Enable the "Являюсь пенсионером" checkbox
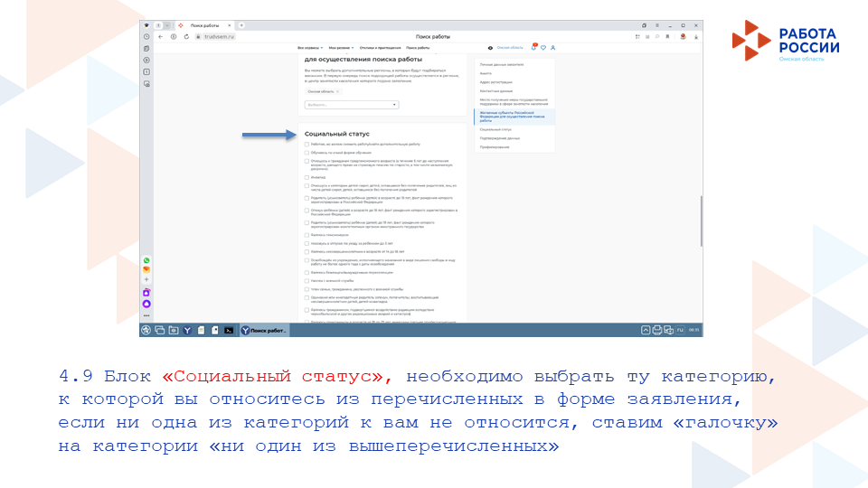The image size is (868, 488). (307, 233)
